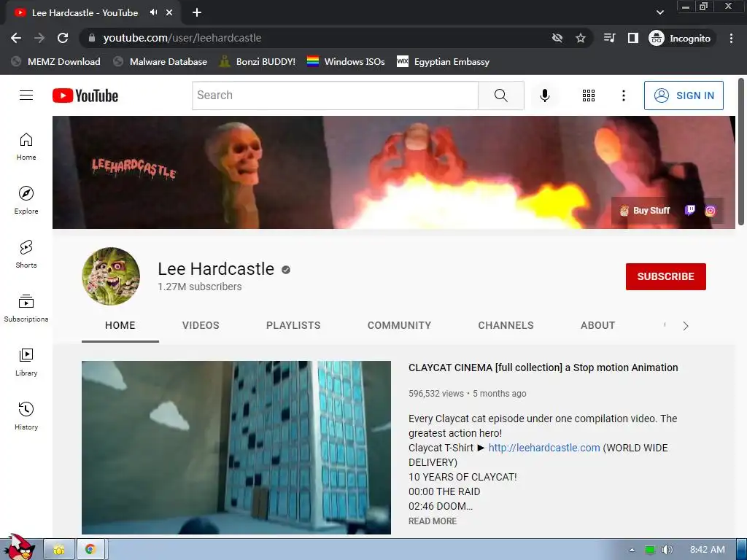
Task: Open Chrome three-dot menu
Action: coord(731,38)
